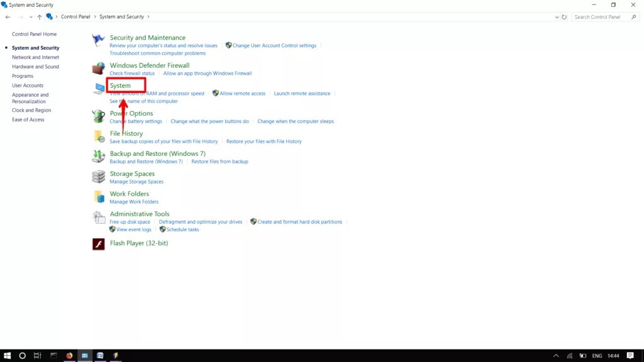Click the Work Folders icon
Image resolution: width=644 pixels, height=362 pixels.
[x=99, y=197]
